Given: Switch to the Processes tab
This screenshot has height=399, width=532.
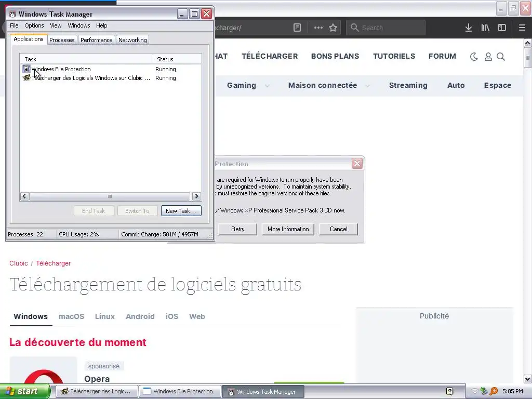Looking at the screenshot, I should pyautogui.click(x=62, y=40).
